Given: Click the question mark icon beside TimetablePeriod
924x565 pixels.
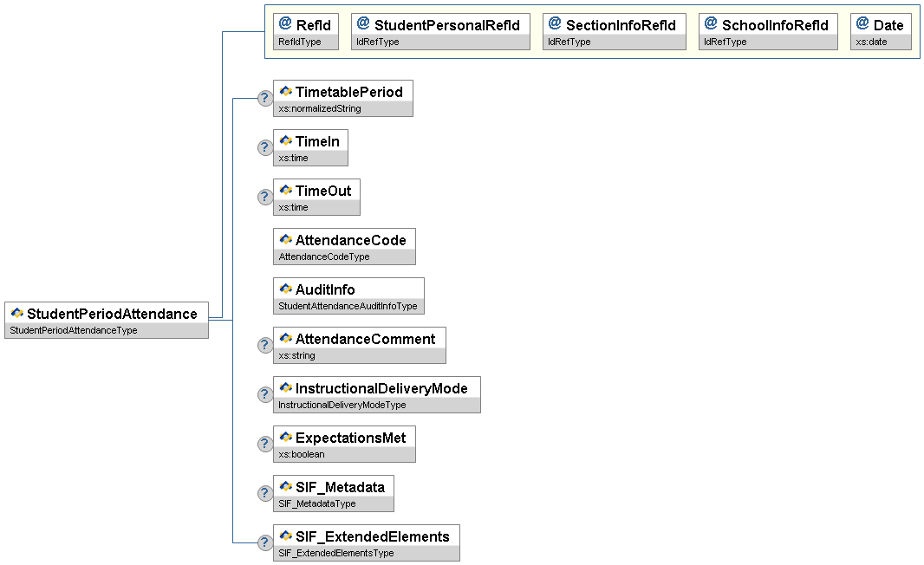Looking at the screenshot, I should point(265,99).
